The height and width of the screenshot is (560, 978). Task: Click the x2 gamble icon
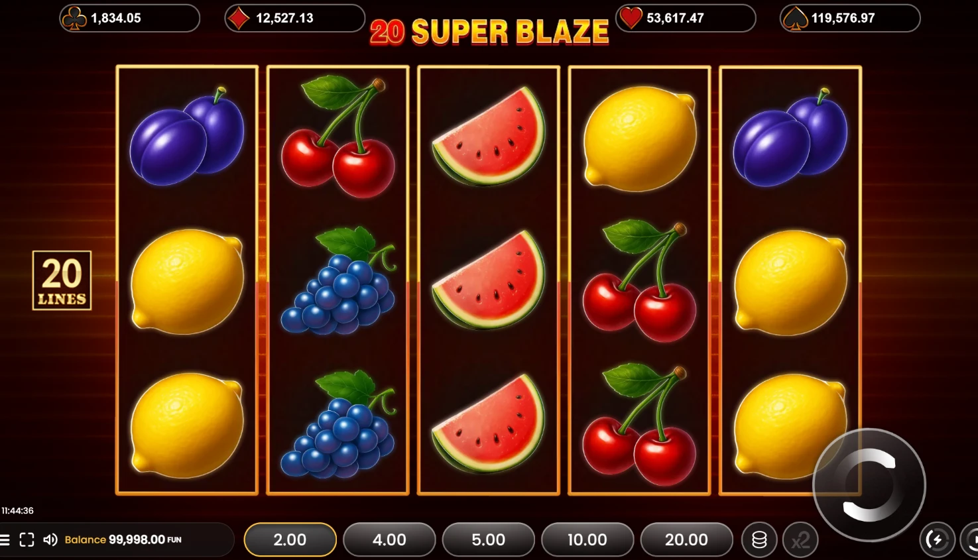[800, 540]
